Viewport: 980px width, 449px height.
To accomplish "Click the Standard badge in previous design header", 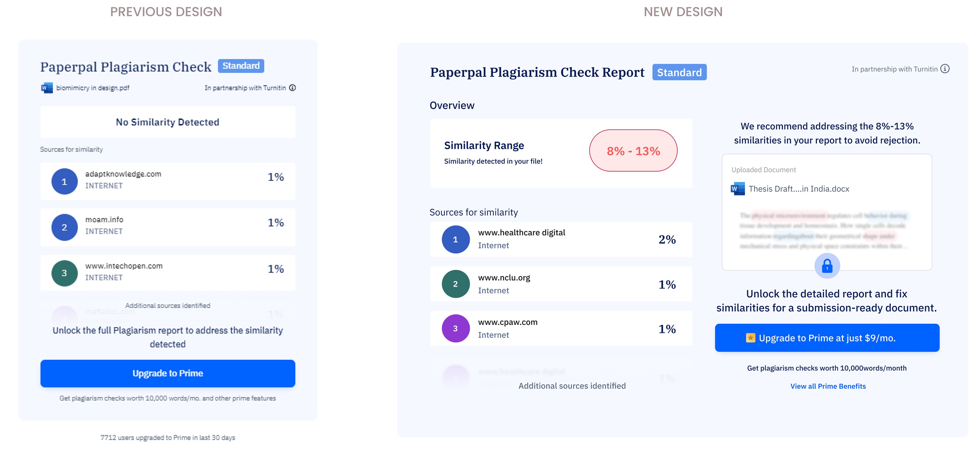I will (x=241, y=66).
